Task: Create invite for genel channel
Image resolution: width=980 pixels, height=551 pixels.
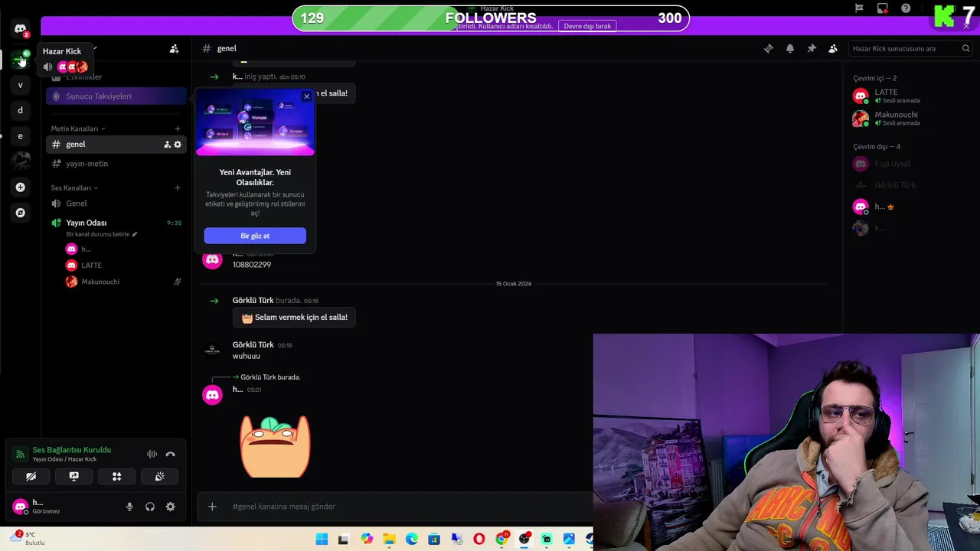Action: (167, 145)
